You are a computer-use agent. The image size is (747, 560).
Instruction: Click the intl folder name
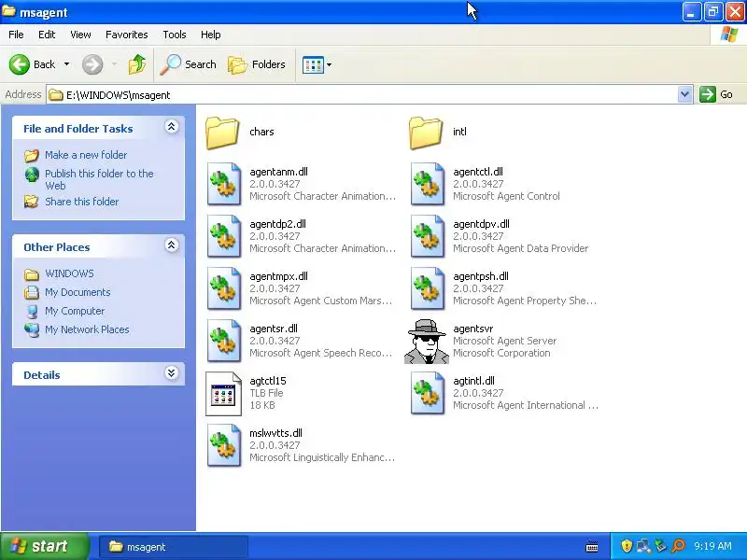pos(459,132)
